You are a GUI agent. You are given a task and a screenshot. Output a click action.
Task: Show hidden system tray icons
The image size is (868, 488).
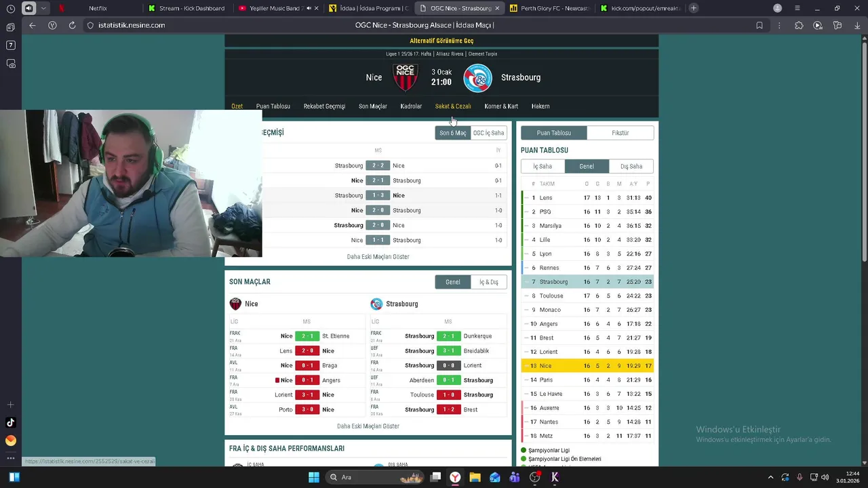770,477
